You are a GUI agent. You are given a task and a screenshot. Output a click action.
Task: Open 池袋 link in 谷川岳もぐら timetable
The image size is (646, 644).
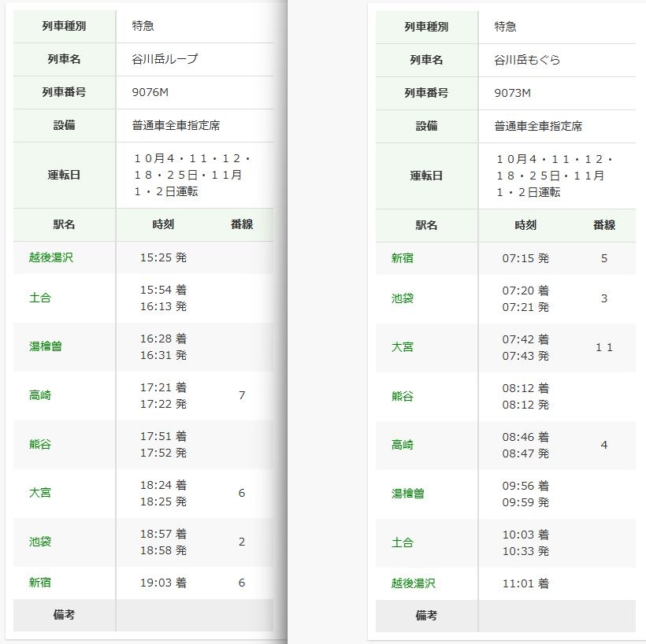pyautogui.click(x=403, y=299)
